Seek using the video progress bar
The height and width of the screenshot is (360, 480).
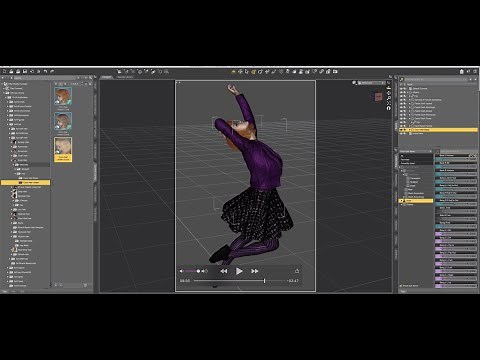click(239, 281)
